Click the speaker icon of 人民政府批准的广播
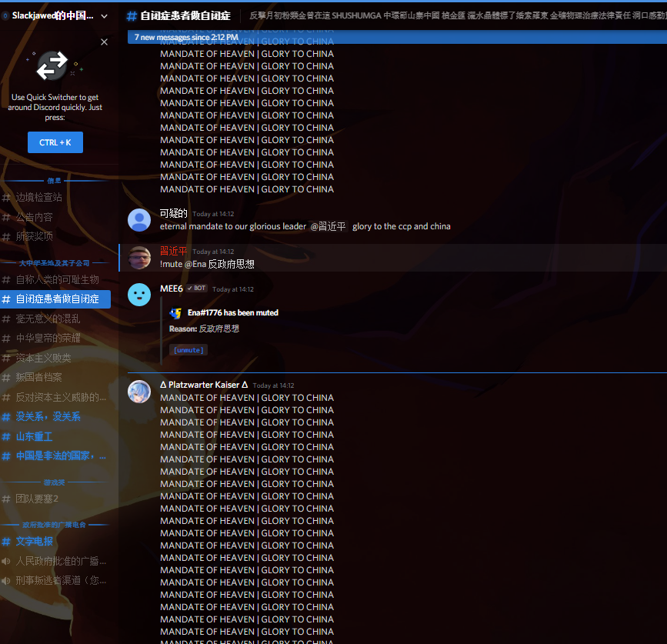The height and width of the screenshot is (644, 667). pos(6,561)
